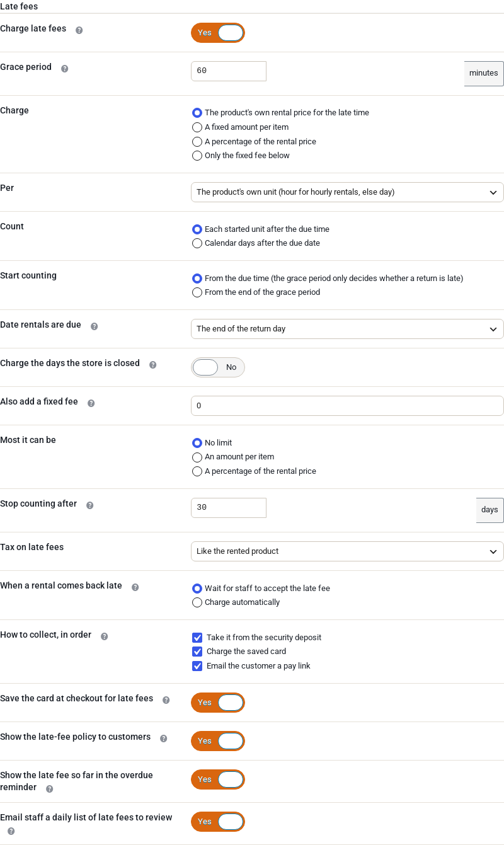Choose From the end of the grace period
The height and width of the screenshot is (845, 504).
tap(197, 292)
